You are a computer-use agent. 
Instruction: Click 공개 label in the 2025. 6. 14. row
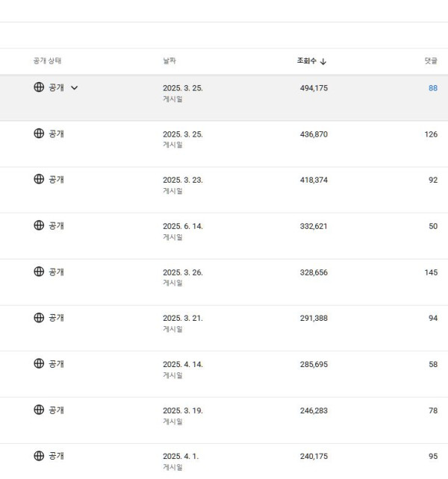[x=56, y=226]
